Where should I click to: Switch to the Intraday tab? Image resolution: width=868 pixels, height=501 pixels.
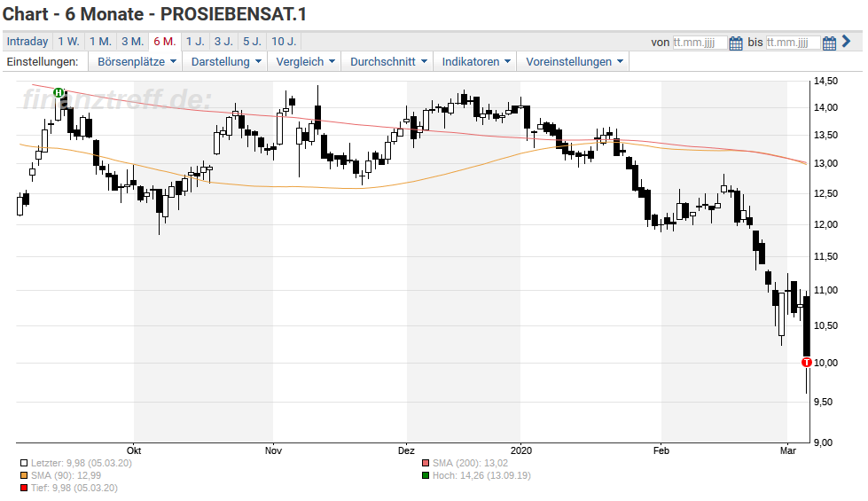[x=27, y=42]
